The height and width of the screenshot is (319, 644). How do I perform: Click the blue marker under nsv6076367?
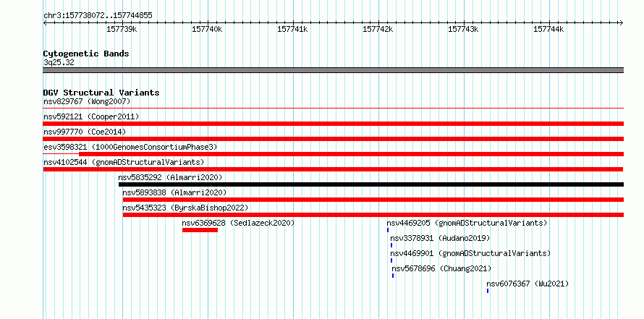click(488, 291)
